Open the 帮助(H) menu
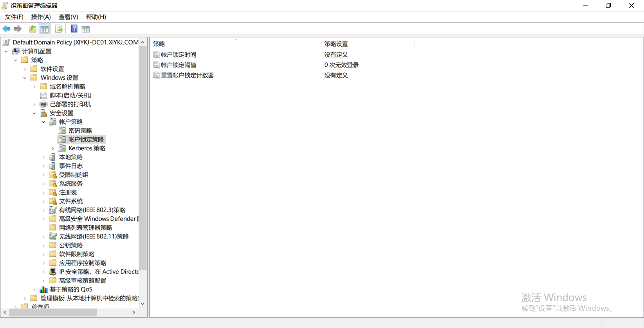This screenshot has width=644, height=328. click(96, 17)
